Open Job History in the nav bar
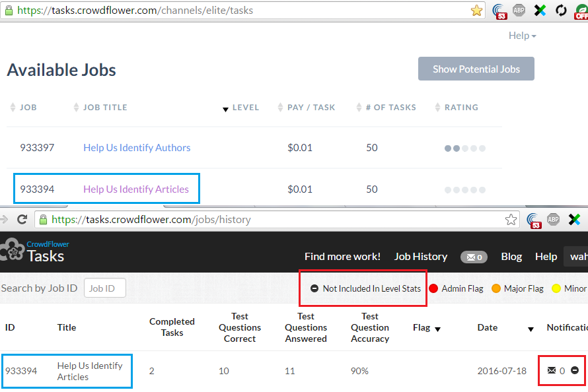 (421, 257)
